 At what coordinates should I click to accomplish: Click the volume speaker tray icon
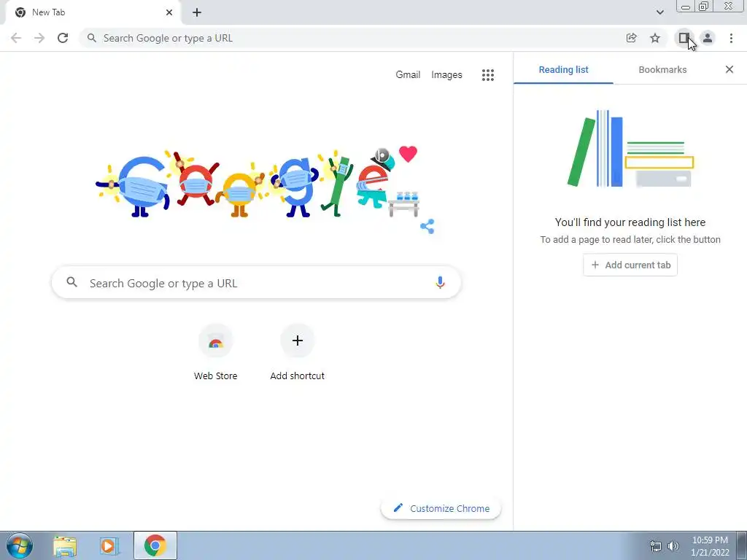tap(673, 545)
